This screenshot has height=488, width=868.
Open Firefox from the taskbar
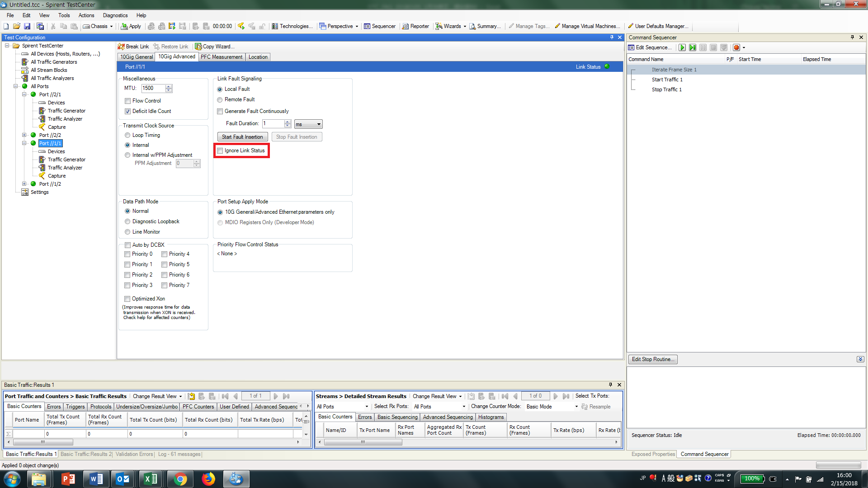(x=208, y=479)
